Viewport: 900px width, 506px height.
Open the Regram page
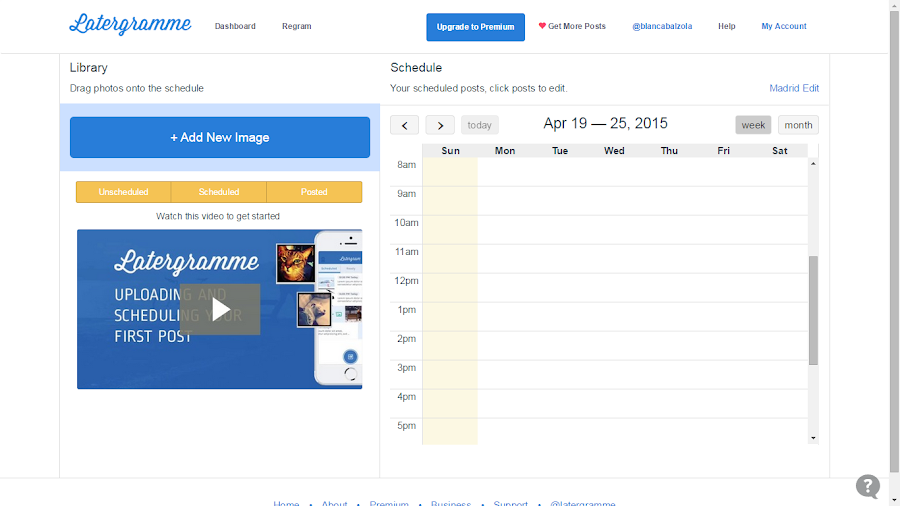click(x=297, y=26)
